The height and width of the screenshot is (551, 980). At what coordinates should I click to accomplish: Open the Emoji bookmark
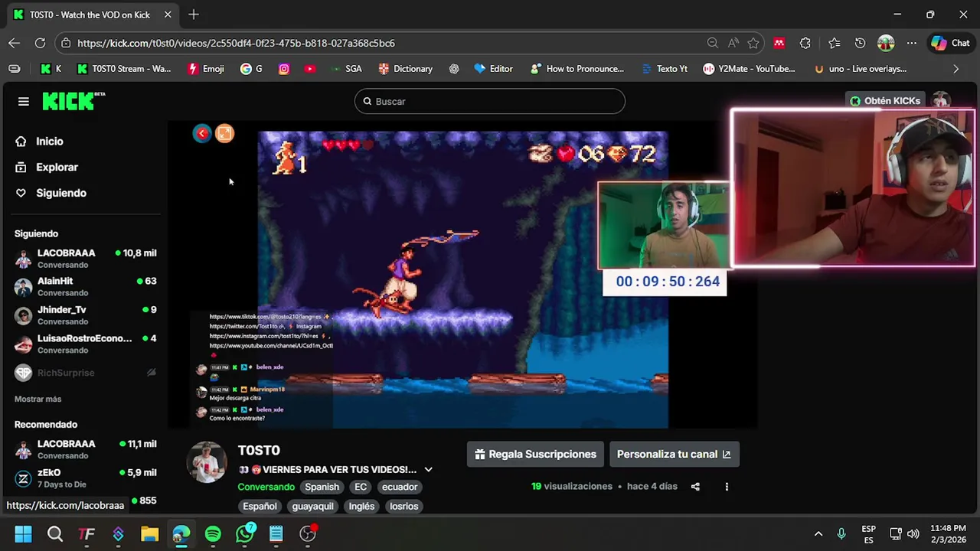tap(206, 69)
